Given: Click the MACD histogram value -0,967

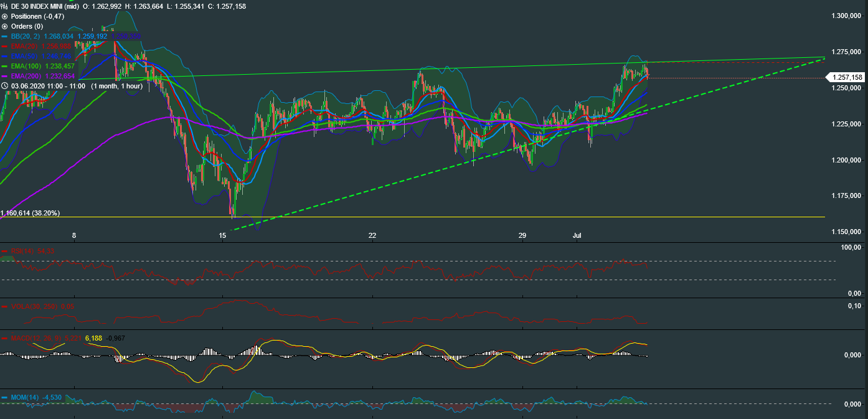Looking at the screenshot, I should pos(116,338).
